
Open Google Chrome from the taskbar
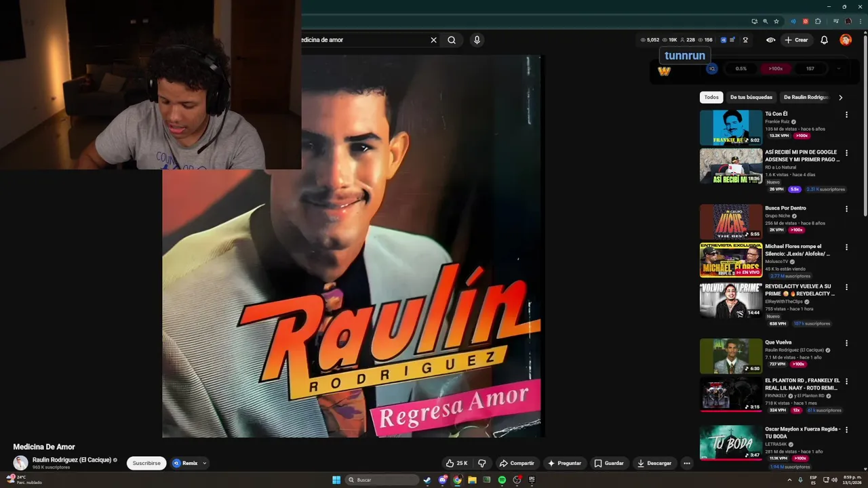(457, 480)
